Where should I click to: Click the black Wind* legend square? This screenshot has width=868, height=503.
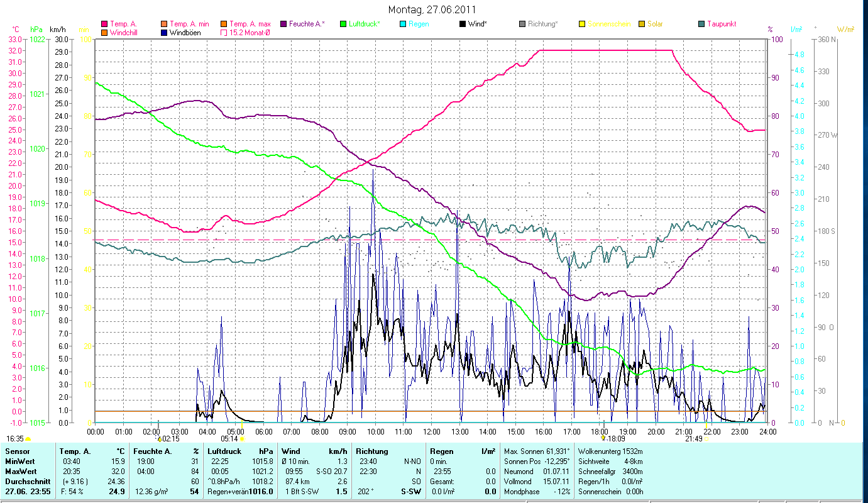(463, 24)
